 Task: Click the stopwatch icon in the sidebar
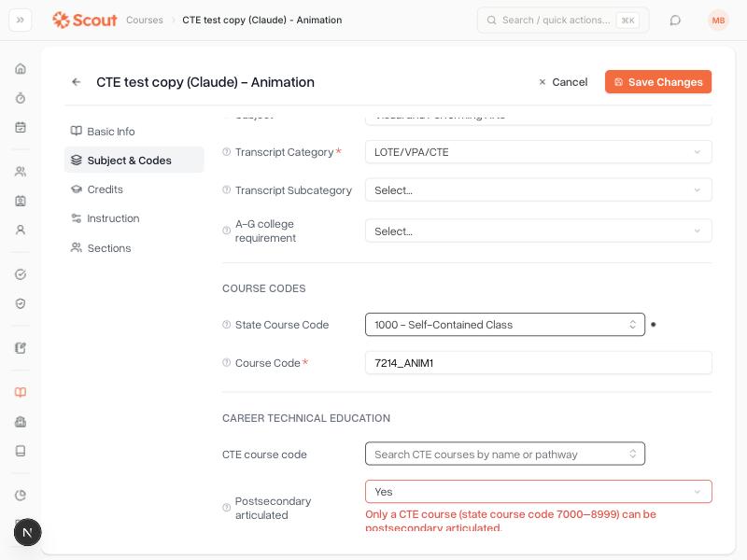(21, 98)
